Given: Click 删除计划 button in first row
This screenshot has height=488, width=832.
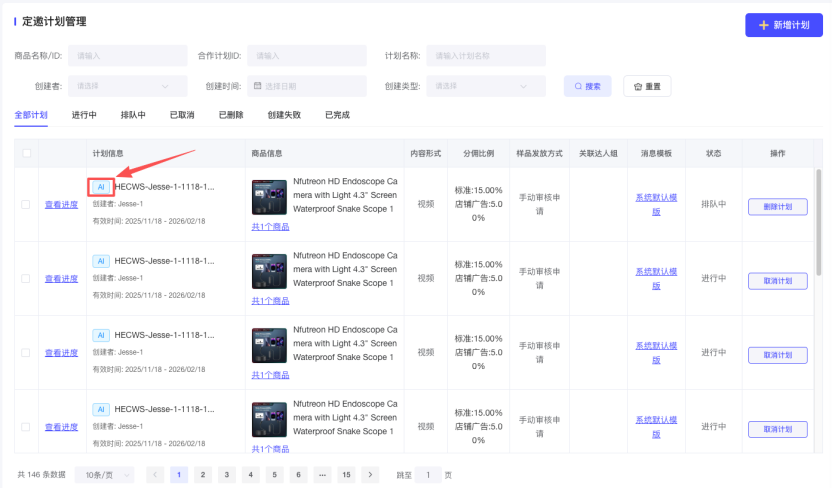Looking at the screenshot, I should (x=777, y=206).
